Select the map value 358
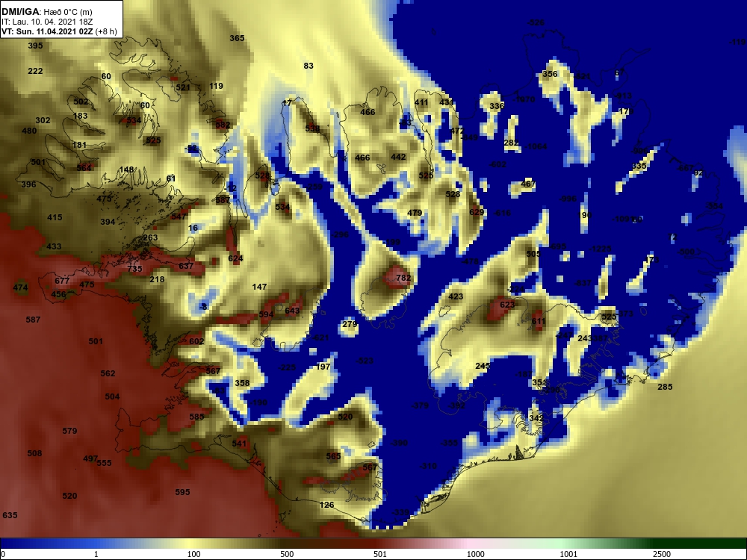Image resolution: width=747 pixels, height=560 pixels. pyautogui.click(x=242, y=383)
